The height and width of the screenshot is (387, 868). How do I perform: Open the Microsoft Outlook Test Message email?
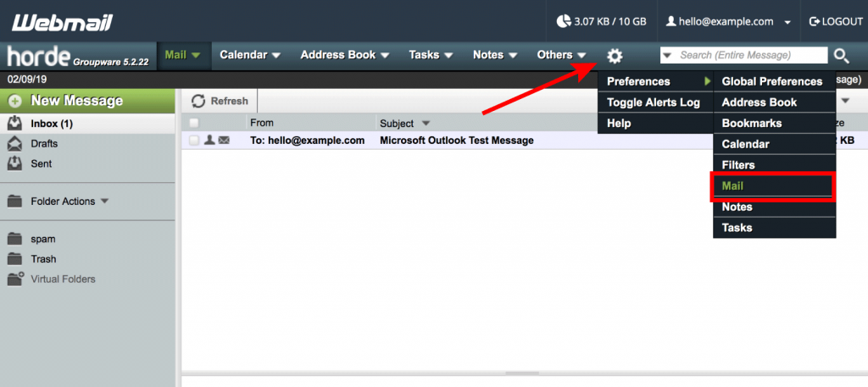click(x=456, y=141)
